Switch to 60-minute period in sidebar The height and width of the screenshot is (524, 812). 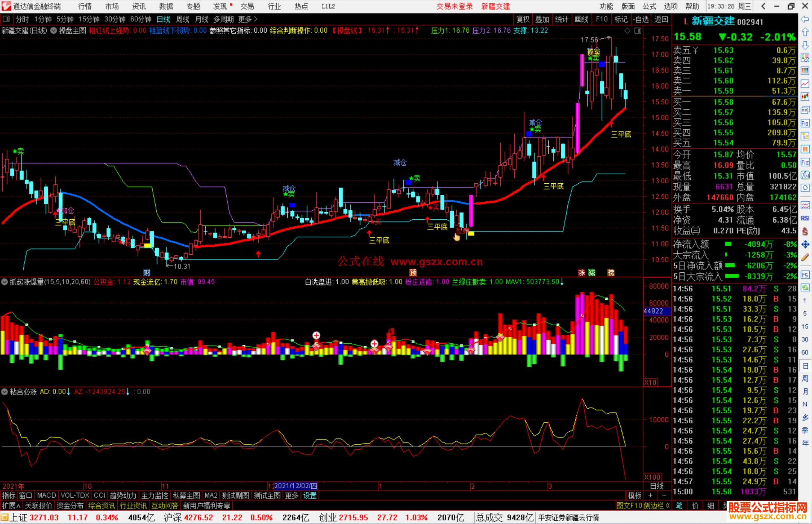[x=805, y=352]
